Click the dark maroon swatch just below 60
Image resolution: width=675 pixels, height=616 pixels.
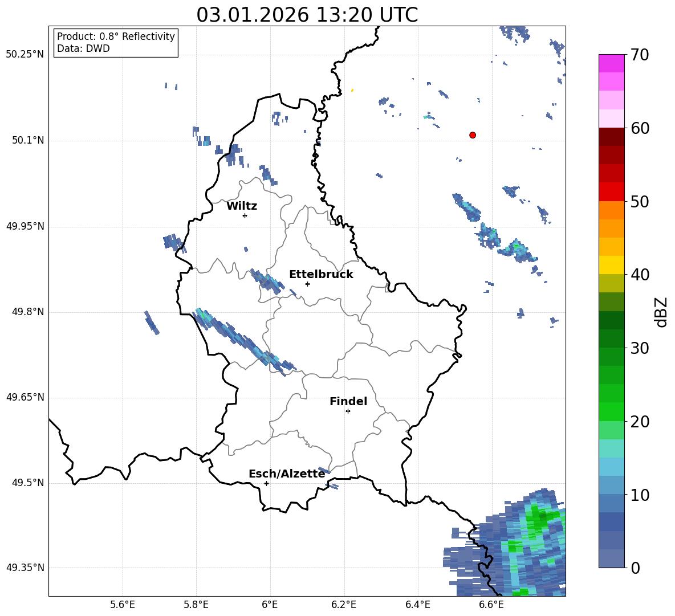tap(611, 137)
